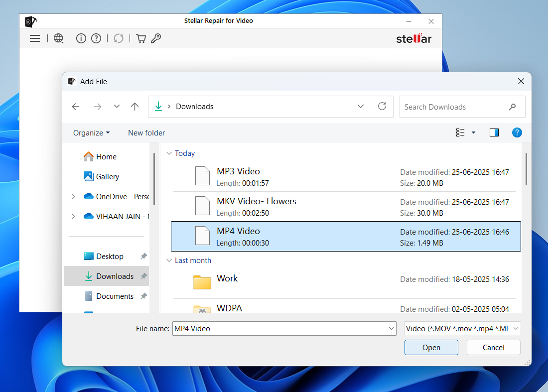Viewport: 548px width, 392px height.
Task: Select Gallery in the navigation pane
Action: (107, 177)
